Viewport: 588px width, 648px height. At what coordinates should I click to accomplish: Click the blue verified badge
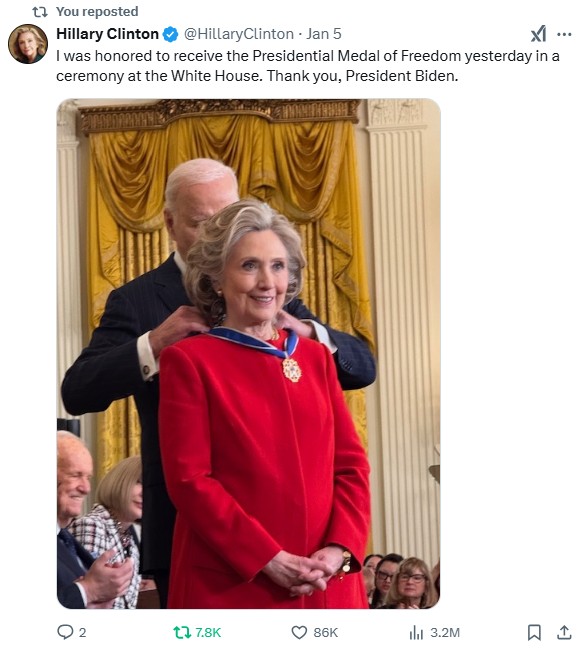click(x=170, y=34)
